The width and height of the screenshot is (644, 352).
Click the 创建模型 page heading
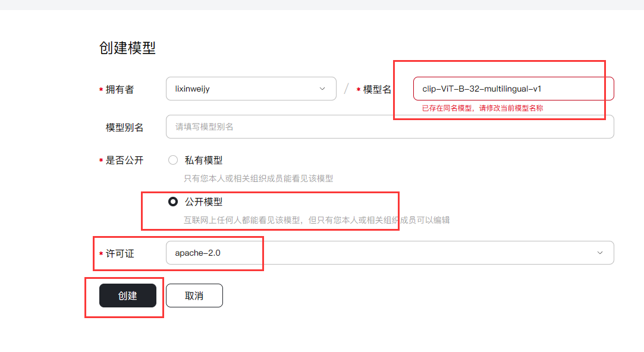tap(127, 48)
